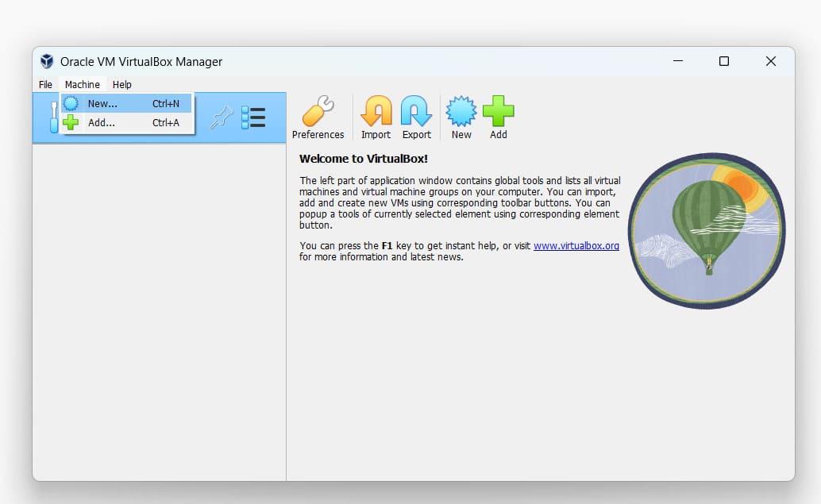This screenshot has width=821, height=504.
Task: Minimize the VirtualBox Manager window
Action: 678,61
